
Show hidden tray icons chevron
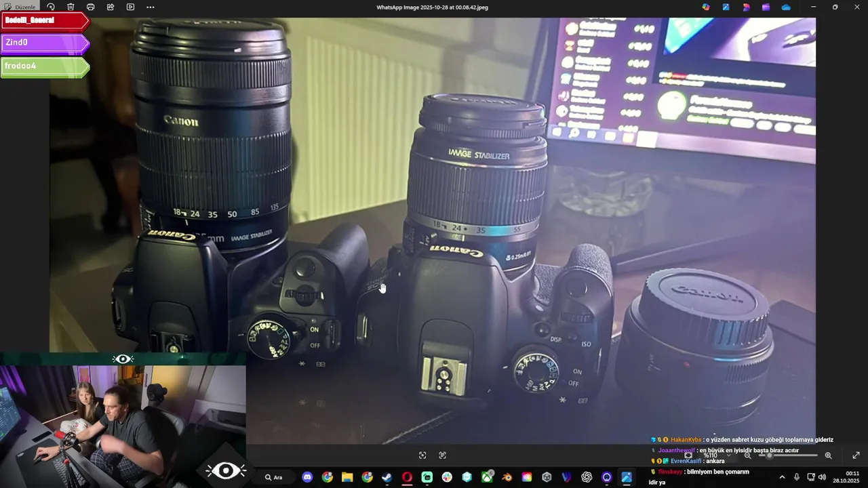pos(782,477)
